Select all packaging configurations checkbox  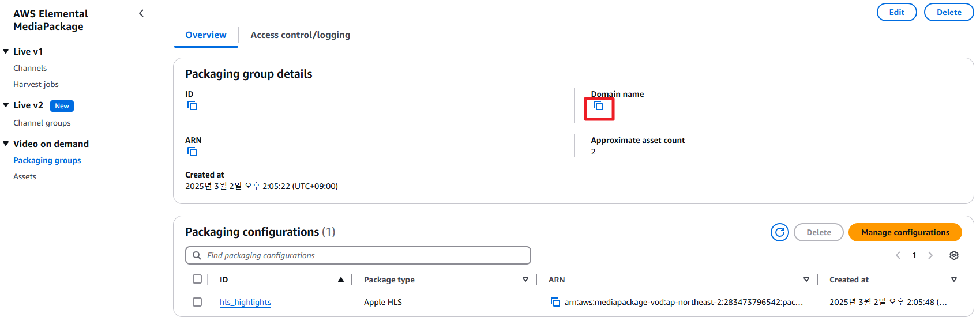[x=197, y=279]
